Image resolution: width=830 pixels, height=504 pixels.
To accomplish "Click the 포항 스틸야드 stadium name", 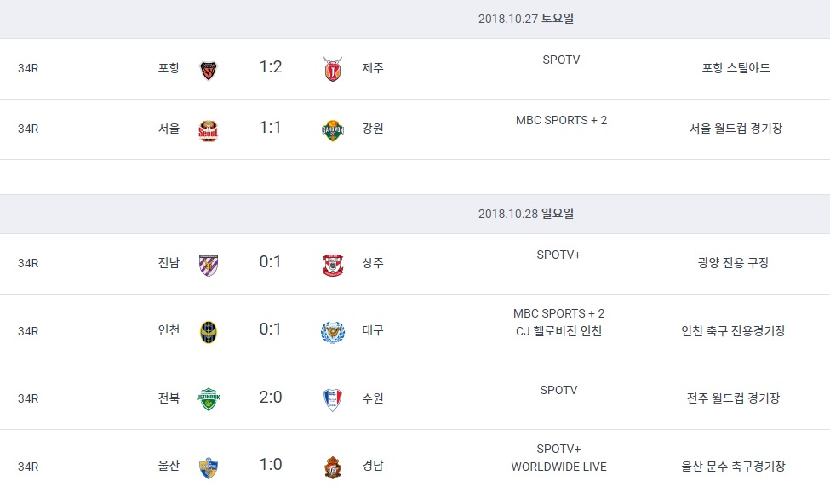I will 736,68.
